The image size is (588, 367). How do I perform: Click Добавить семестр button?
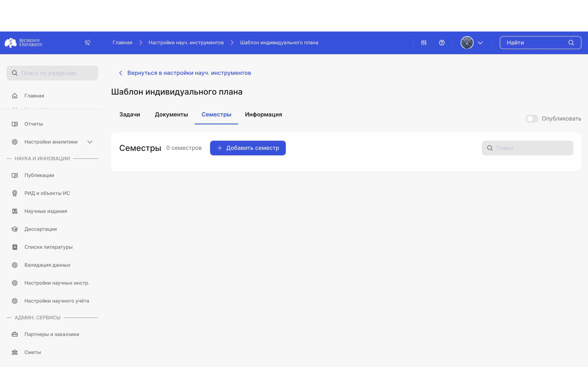pyautogui.click(x=248, y=148)
